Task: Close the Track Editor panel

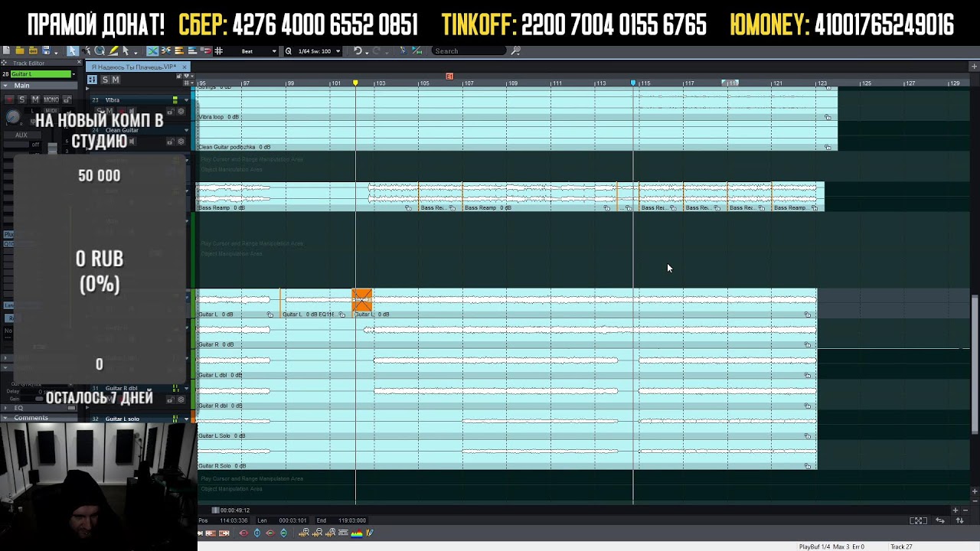Action: click(79, 62)
